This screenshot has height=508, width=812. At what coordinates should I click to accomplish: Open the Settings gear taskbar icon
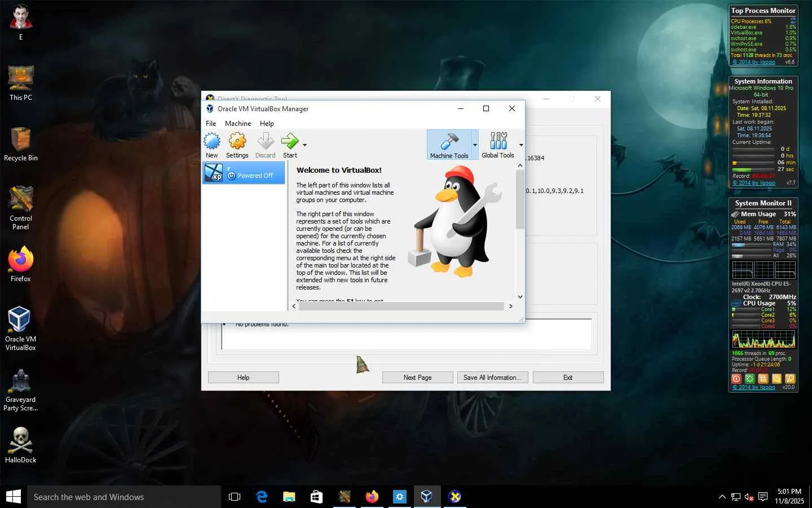399,497
